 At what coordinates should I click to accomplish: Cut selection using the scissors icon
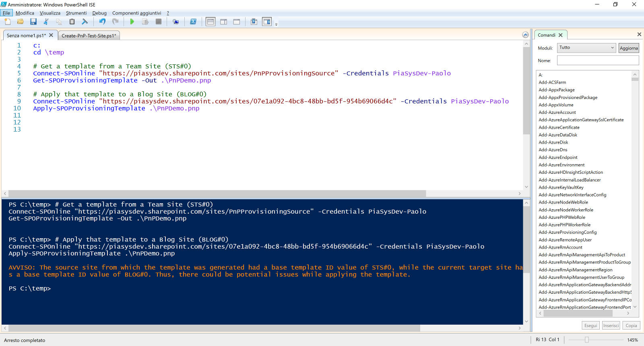click(x=46, y=22)
